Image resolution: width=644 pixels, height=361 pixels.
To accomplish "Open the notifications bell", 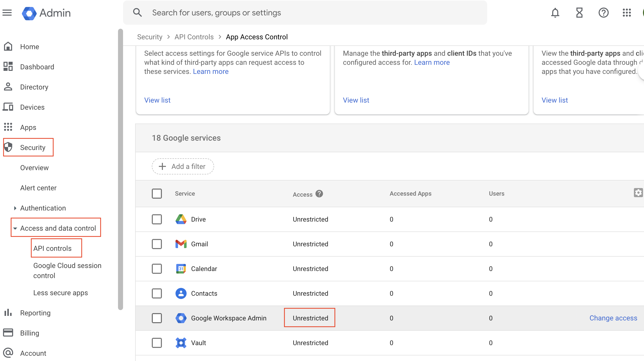I will pyautogui.click(x=555, y=13).
